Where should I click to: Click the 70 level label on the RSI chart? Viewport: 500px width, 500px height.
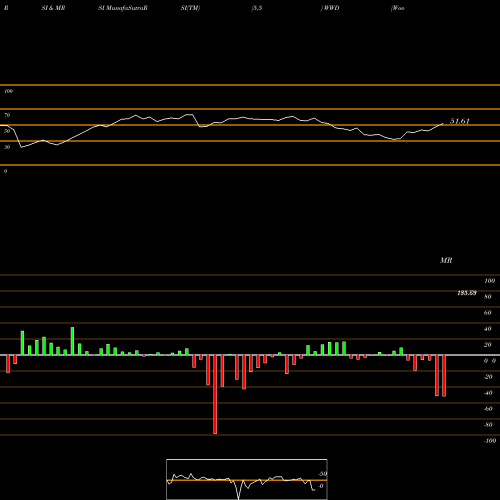(7, 115)
